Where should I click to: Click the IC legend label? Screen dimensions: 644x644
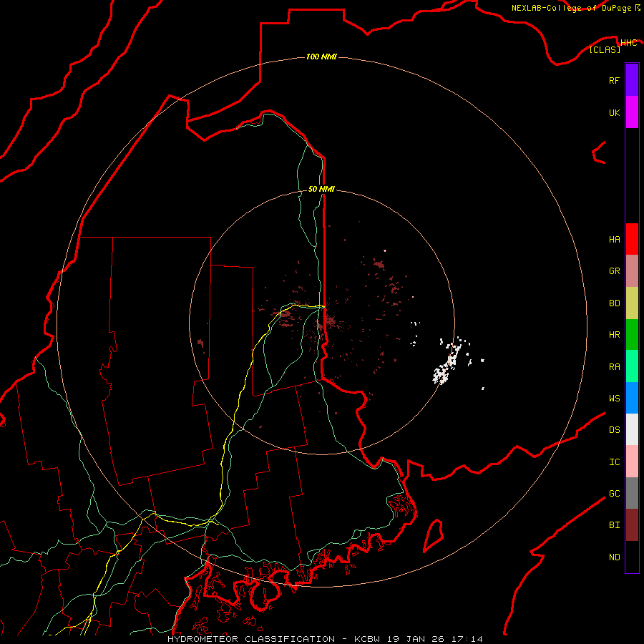click(614, 462)
